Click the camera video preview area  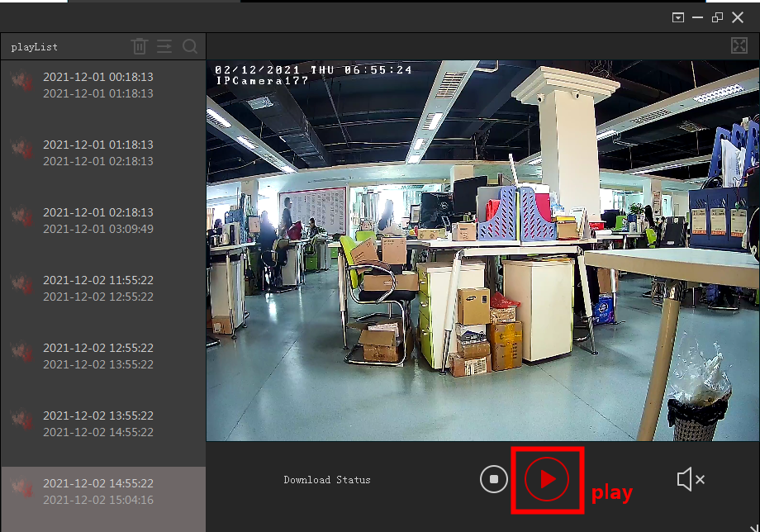pyautogui.click(x=482, y=250)
